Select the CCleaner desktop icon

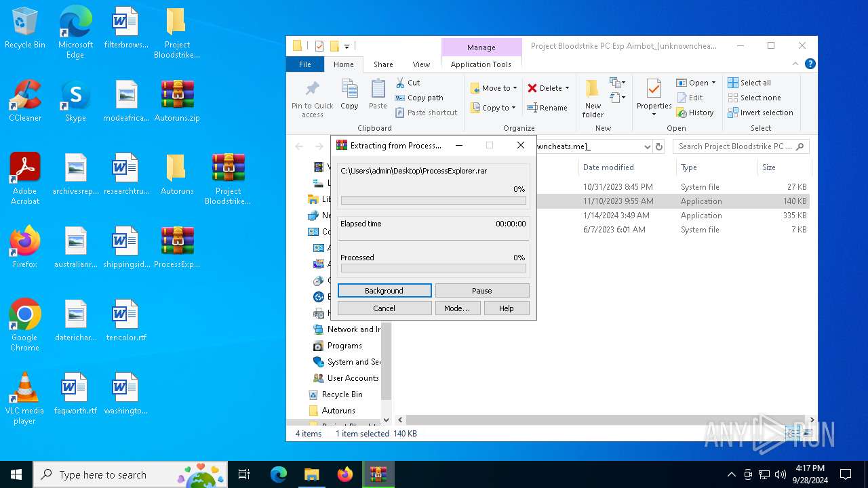tap(25, 102)
